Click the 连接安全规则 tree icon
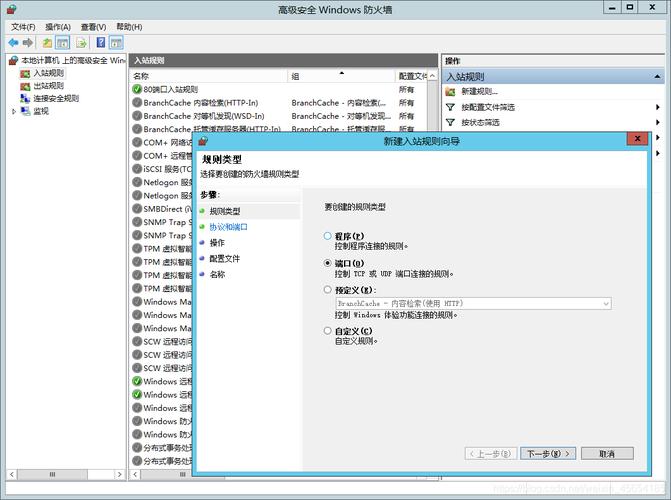The image size is (671, 500). (x=25, y=98)
